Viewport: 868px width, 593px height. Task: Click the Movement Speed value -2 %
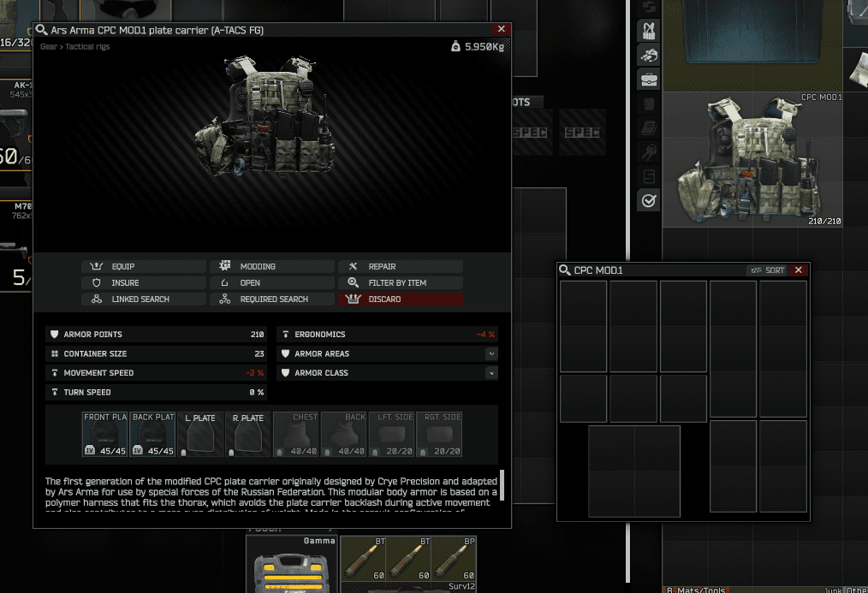(254, 373)
